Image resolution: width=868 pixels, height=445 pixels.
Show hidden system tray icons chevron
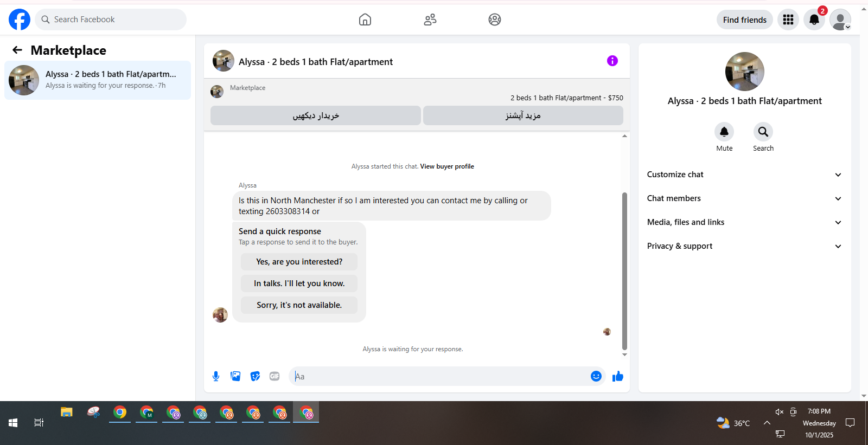pos(767,423)
